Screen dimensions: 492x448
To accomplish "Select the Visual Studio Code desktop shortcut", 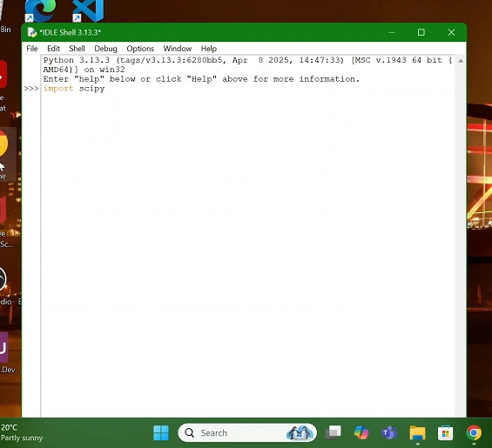I will (x=88, y=10).
